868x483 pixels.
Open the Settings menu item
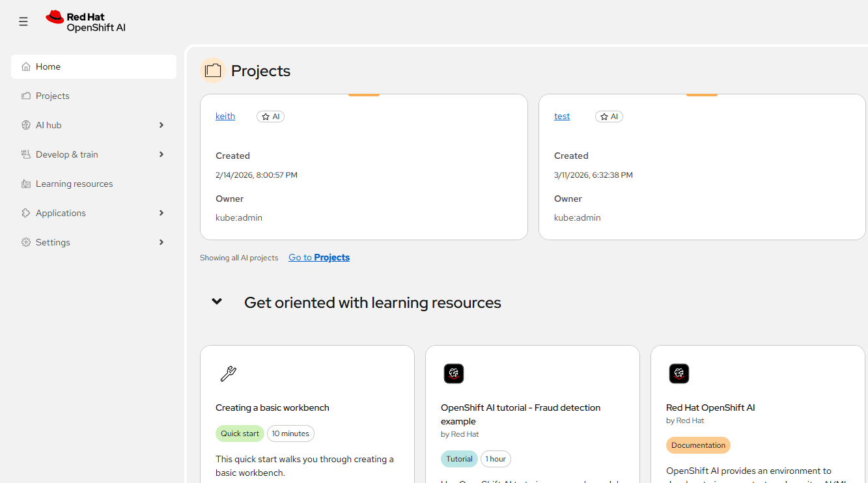94,242
